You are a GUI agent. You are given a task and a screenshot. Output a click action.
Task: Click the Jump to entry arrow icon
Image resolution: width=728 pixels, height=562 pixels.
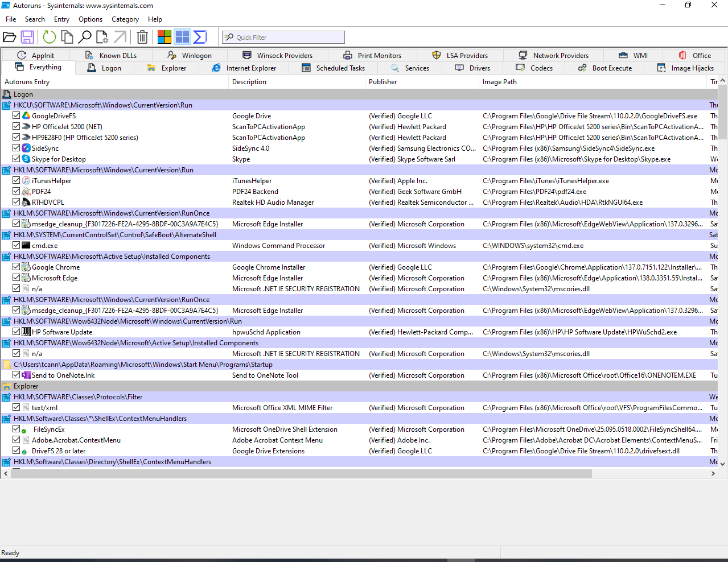tap(120, 38)
